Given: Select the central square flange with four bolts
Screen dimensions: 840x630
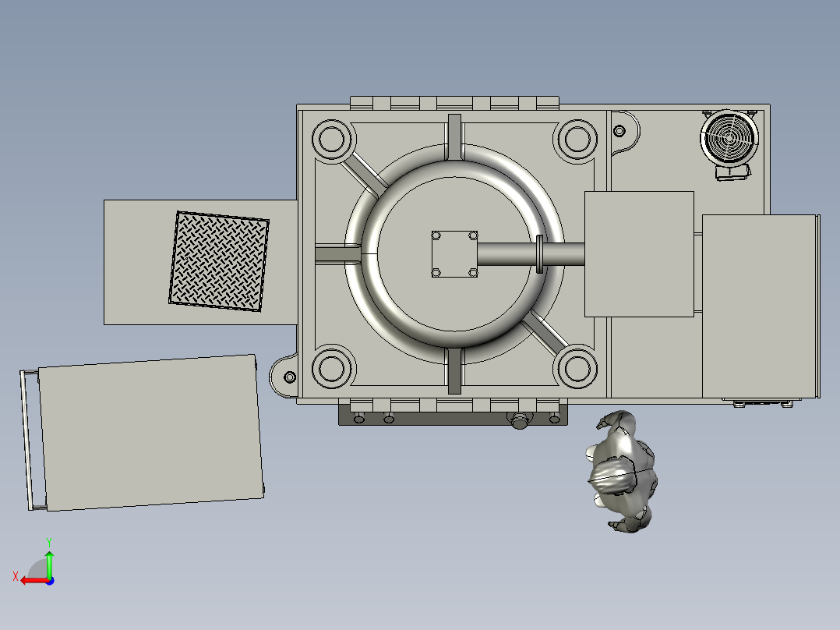Looking at the screenshot, I should (x=454, y=254).
